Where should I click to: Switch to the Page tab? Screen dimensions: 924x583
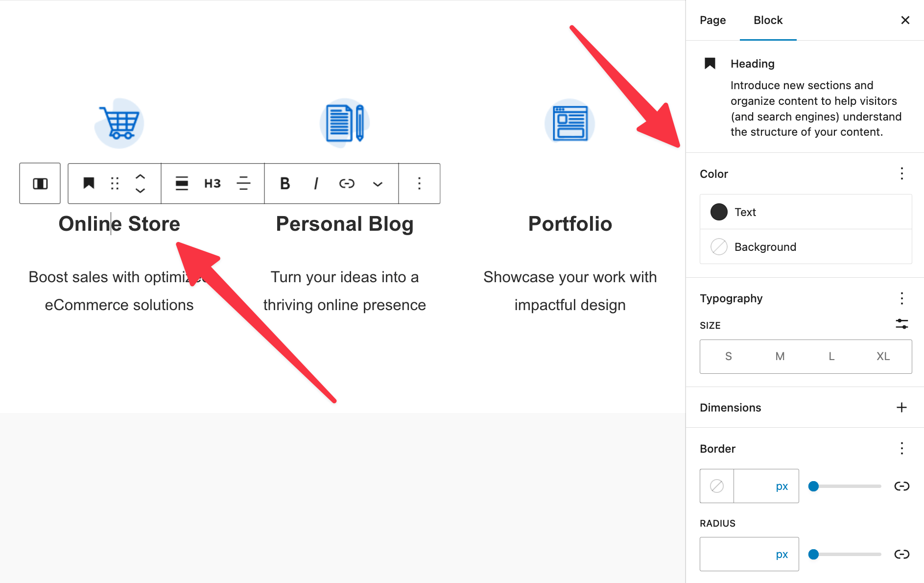point(712,20)
